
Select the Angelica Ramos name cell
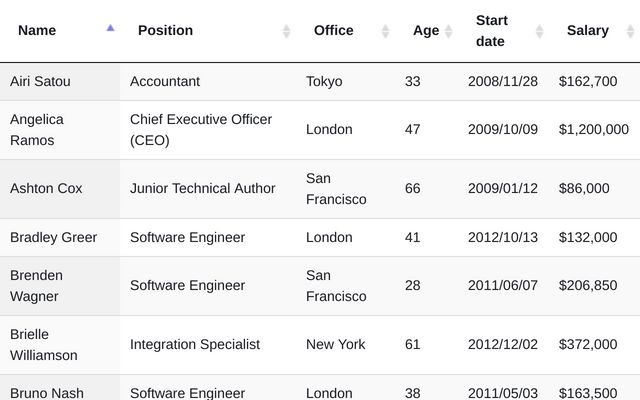coord(37,130)
